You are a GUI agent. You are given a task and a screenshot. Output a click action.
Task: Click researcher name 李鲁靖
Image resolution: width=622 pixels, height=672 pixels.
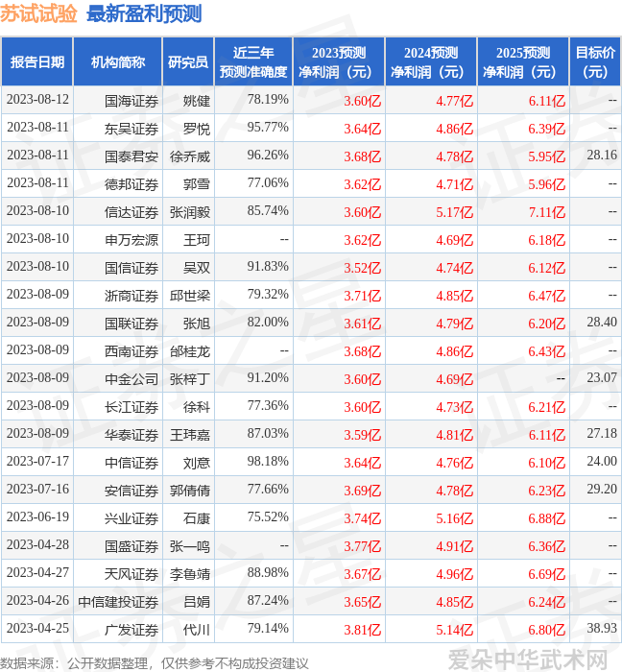coord(190,575)
